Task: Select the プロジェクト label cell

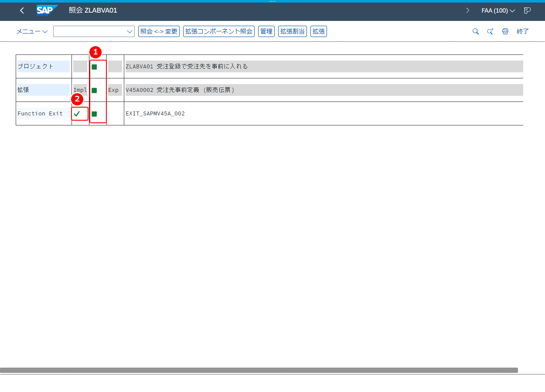Action: point(43,67)
